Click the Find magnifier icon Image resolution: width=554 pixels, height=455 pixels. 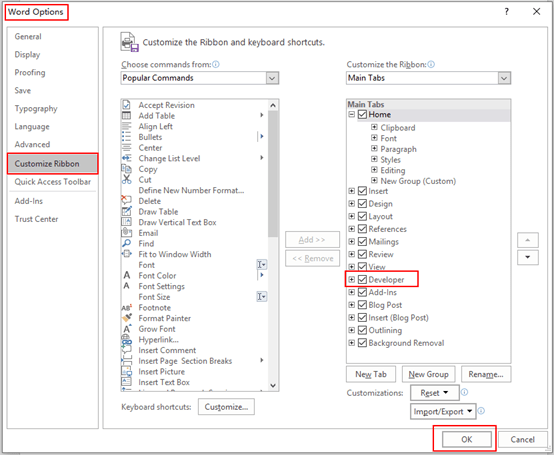(126, 243)
